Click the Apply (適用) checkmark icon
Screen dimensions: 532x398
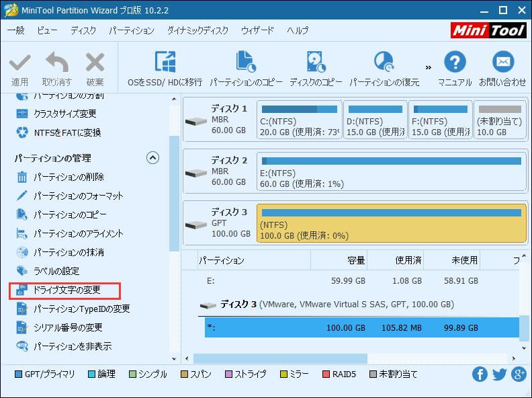(19, 63)
